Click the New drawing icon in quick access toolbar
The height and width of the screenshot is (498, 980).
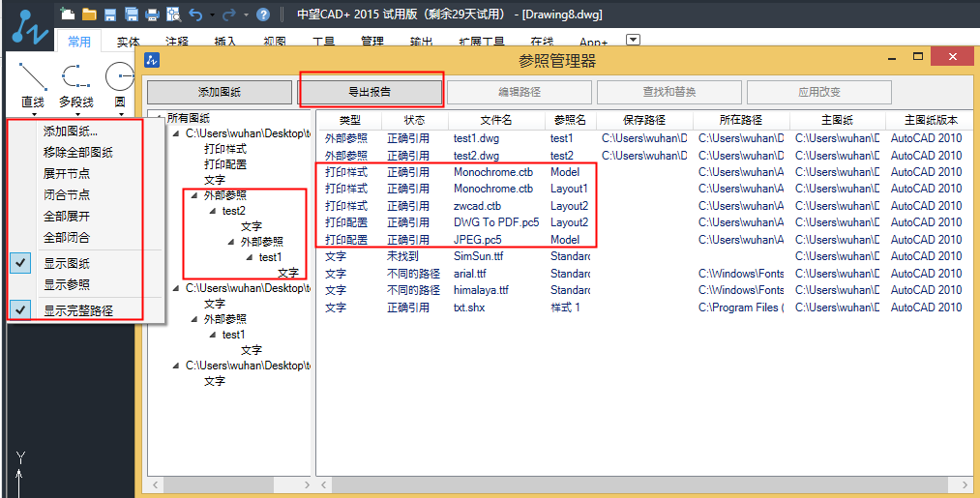[68, 15]
